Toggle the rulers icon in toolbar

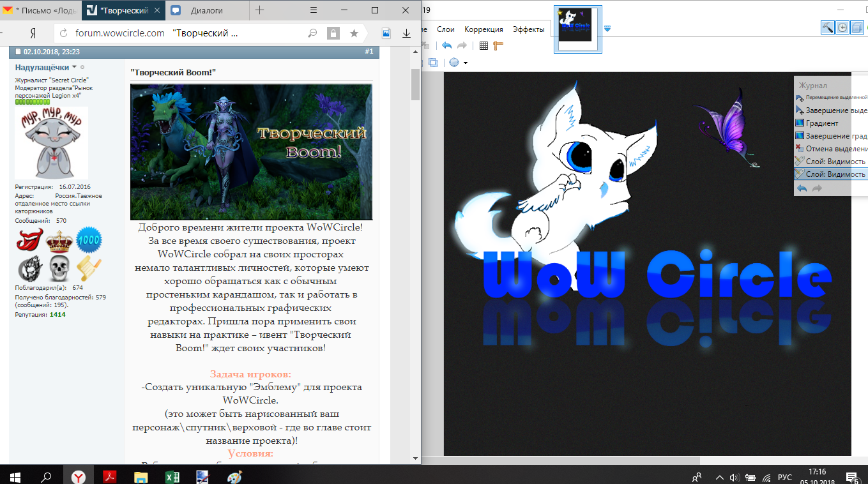coord(498,45)
